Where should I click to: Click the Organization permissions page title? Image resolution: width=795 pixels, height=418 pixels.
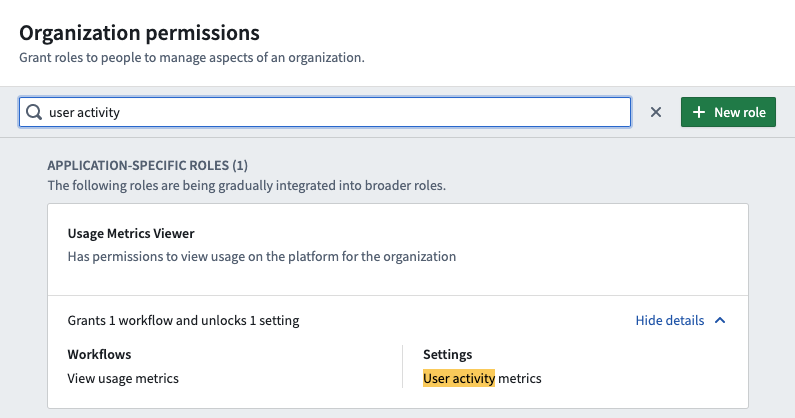click(139, 33)
